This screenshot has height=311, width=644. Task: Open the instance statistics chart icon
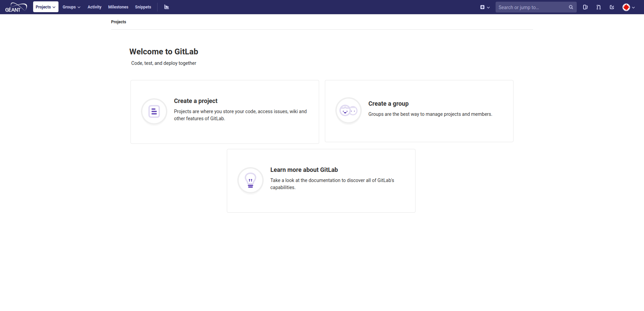pos(167,7)
